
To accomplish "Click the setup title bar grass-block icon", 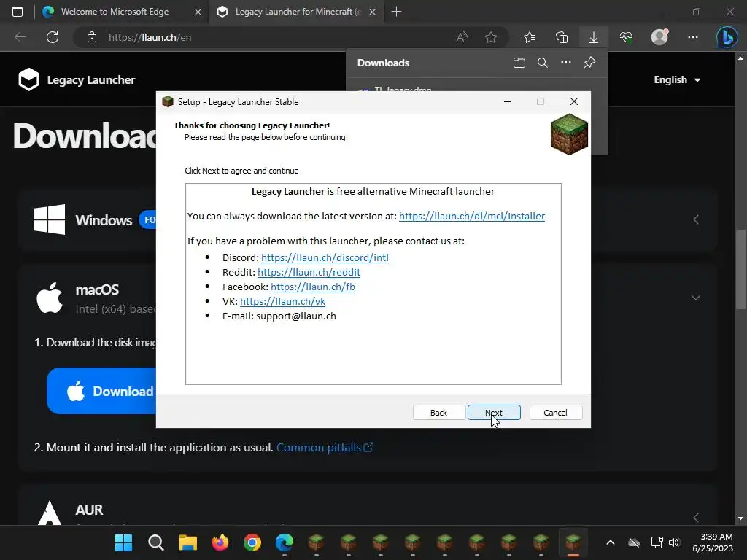I will [168, 101].
